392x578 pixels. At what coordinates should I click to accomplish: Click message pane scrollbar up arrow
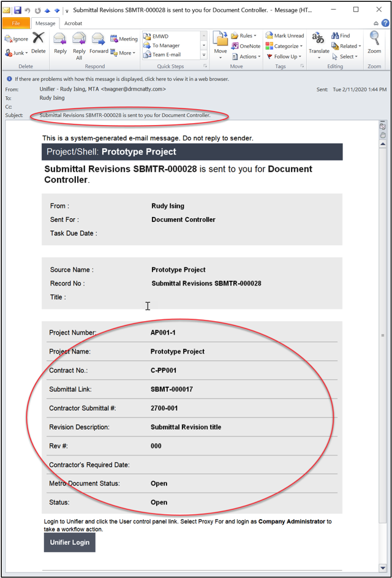[x=383, y=143]
